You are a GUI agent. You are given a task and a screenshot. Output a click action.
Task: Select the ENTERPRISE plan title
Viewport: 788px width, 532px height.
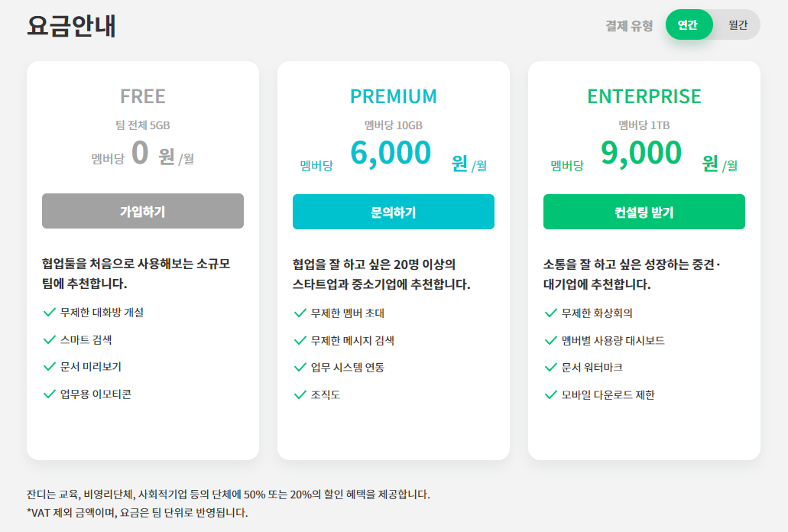click(644, 96)
